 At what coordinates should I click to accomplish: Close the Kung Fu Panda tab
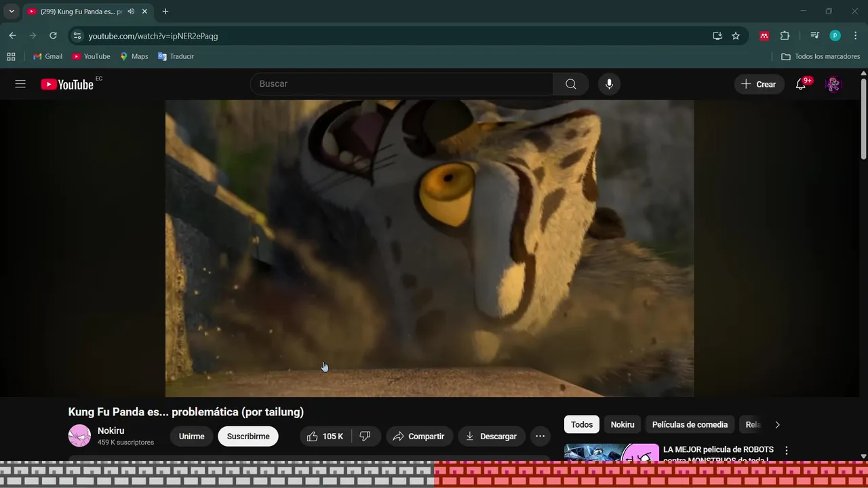[x=144, y=12]
